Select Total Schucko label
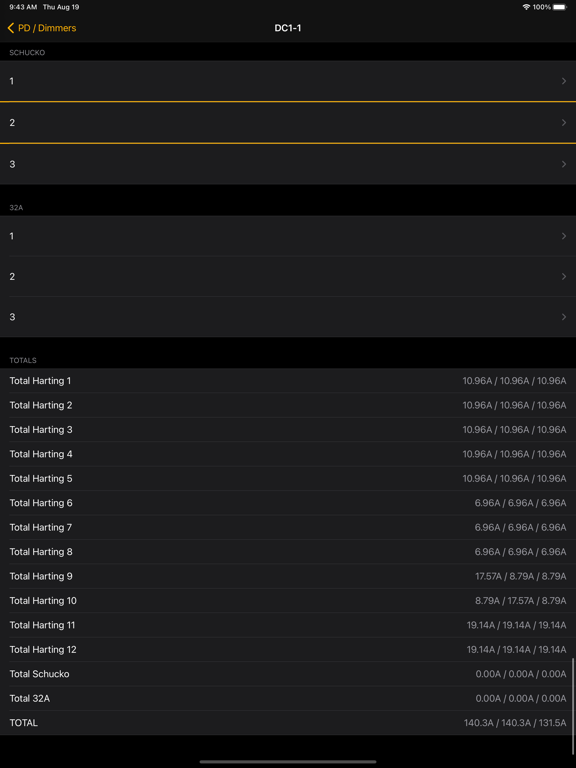 pyautogui.click(x=39, y=674)
